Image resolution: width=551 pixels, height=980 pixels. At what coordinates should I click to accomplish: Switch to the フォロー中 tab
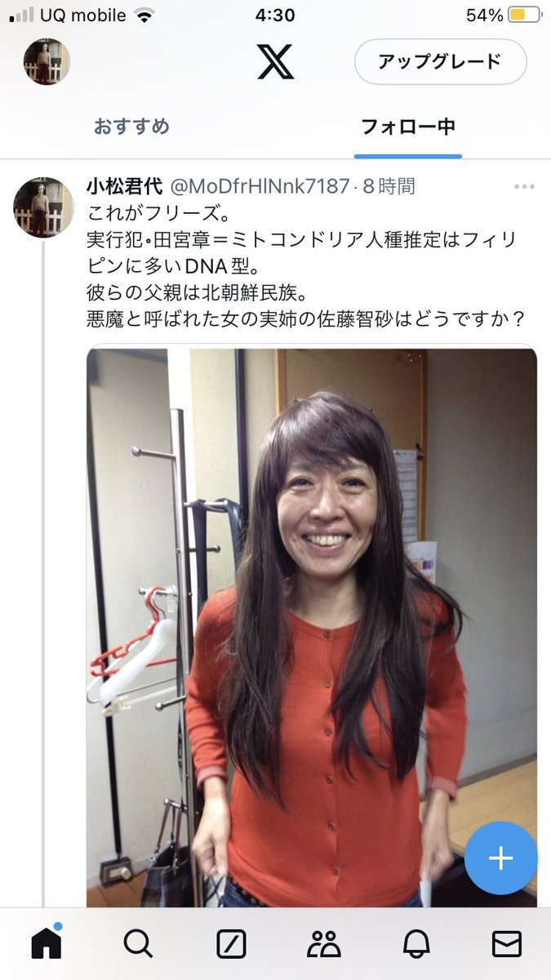[408, 127]
